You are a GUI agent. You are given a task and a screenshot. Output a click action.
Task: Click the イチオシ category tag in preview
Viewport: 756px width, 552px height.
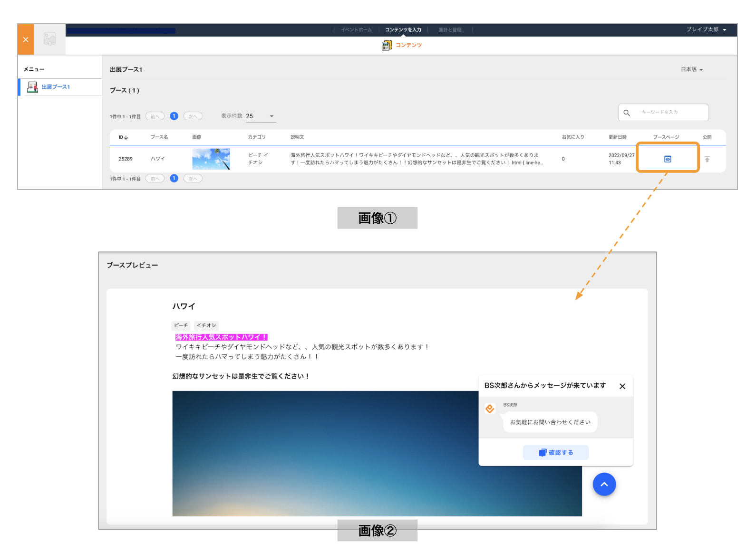coord(206,325)
